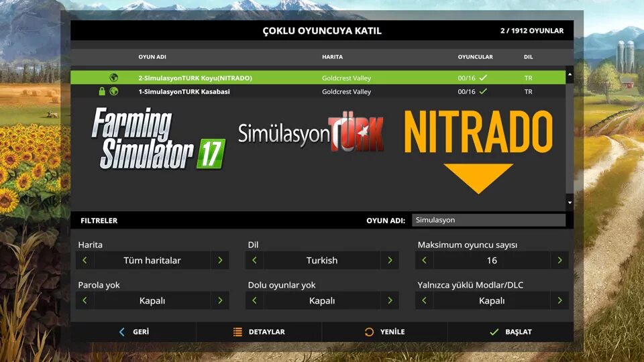Click the server list scrollbar's down arrow
This screenshot has height=362, width=644.
click(570, 202)
